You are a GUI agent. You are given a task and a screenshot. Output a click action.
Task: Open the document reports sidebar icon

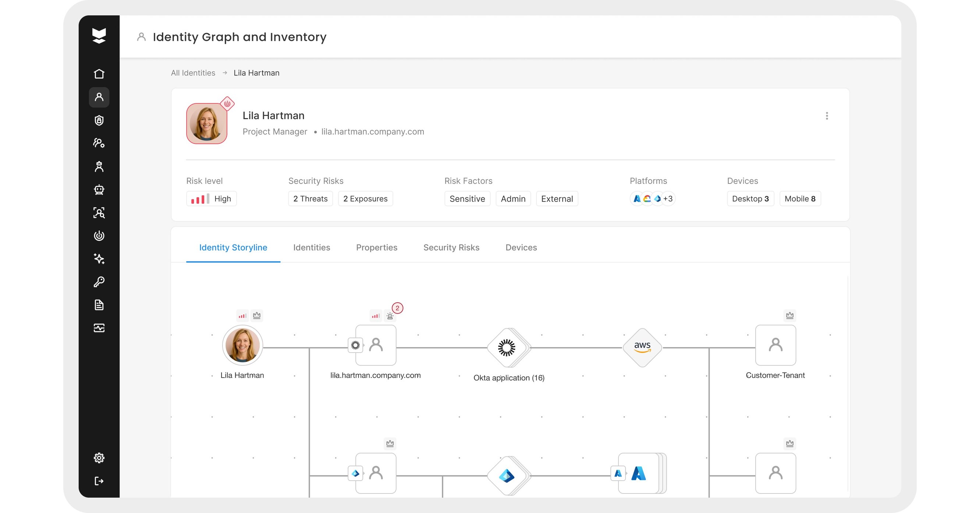(x=99, y=305)
